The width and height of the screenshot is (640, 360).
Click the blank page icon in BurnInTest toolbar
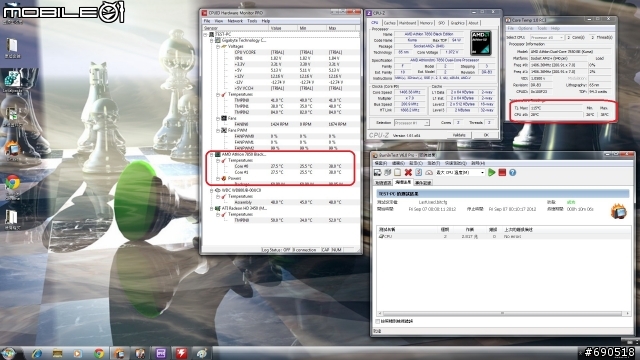pos(397,173)
